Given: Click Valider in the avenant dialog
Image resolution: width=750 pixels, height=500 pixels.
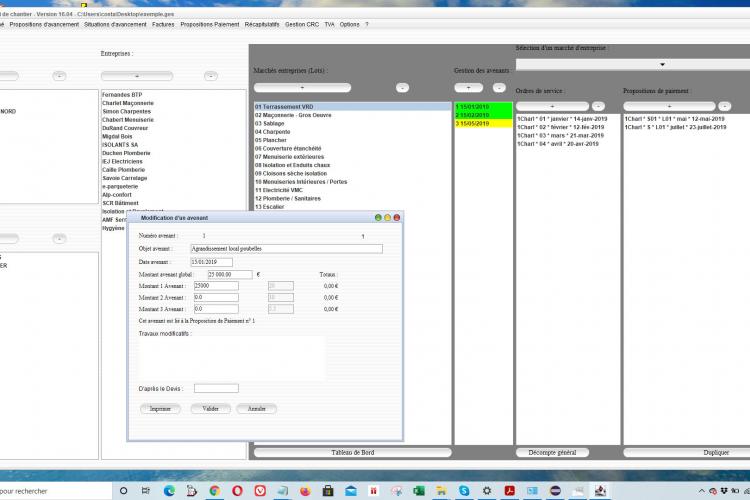Looking at the screenshot, I should click(210, 409).
